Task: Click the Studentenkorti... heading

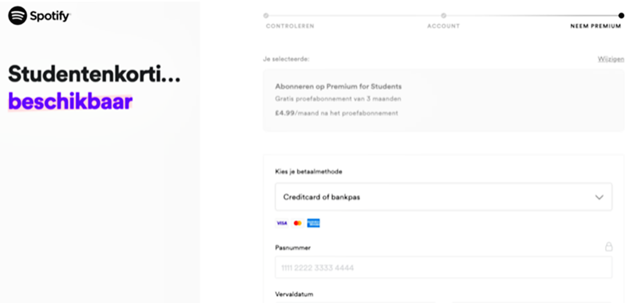Action: [94, 75]
